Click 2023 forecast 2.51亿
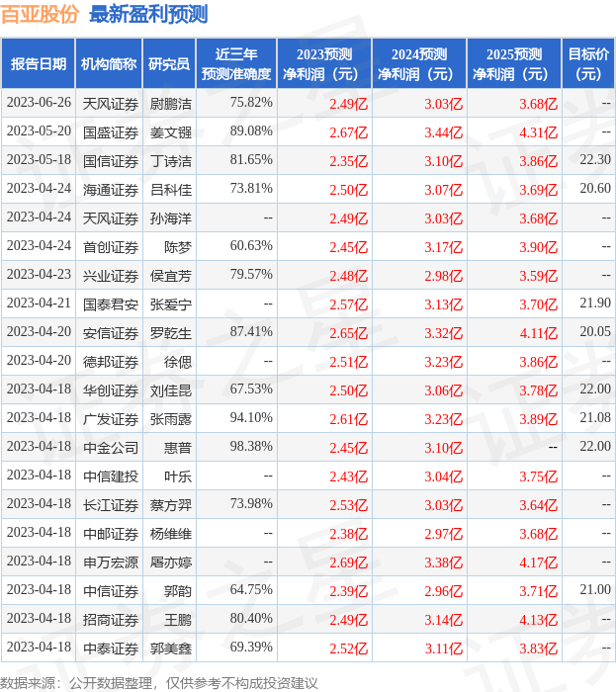 (349, 363)
